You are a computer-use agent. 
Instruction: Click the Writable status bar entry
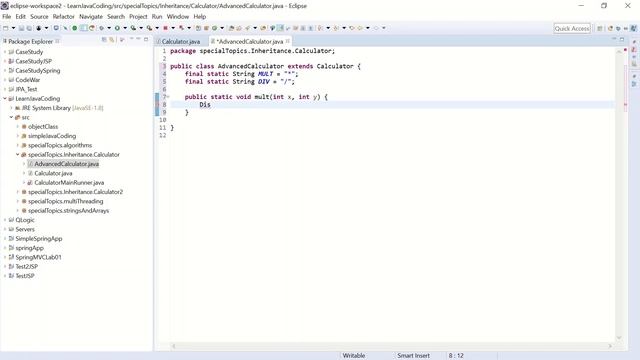click(353, 356)
